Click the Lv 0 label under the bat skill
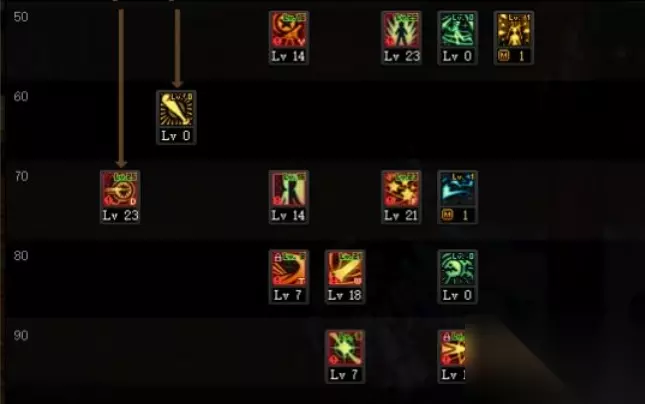The image size is (645, 404). tap(176, 136)
